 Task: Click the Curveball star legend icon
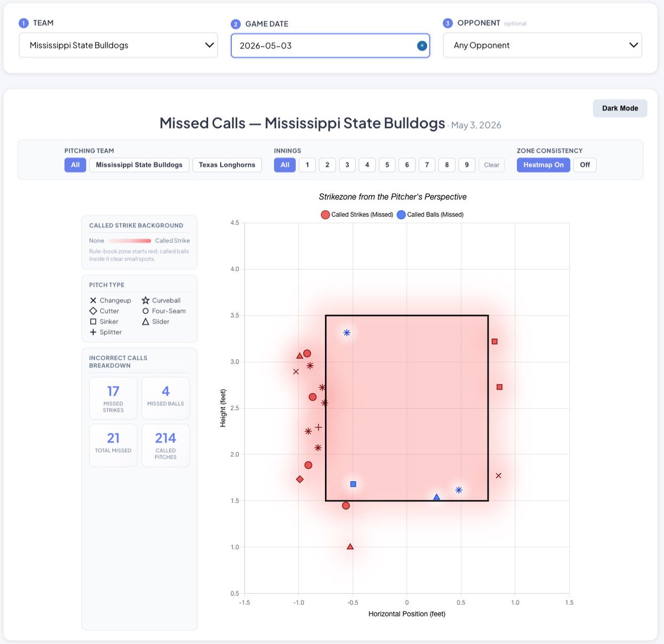tap(146, 300)
